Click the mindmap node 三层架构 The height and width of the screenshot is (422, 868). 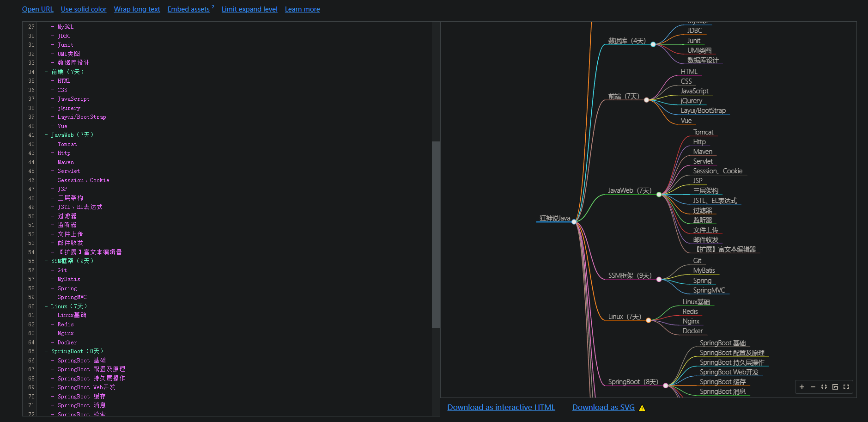click(705, 190)
